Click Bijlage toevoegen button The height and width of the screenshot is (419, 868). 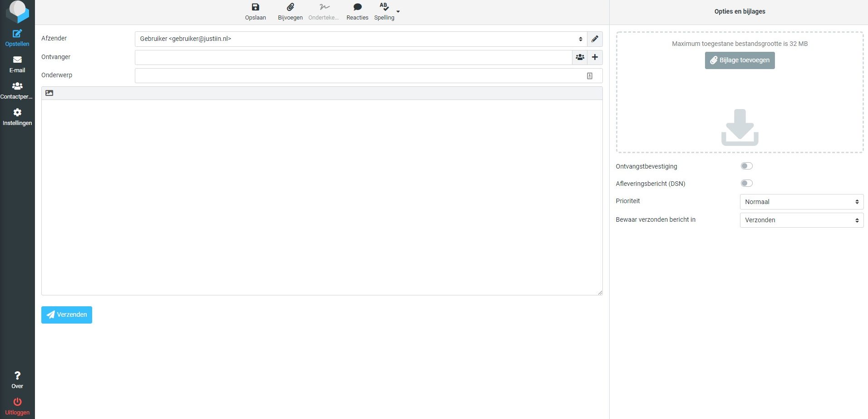740,60
